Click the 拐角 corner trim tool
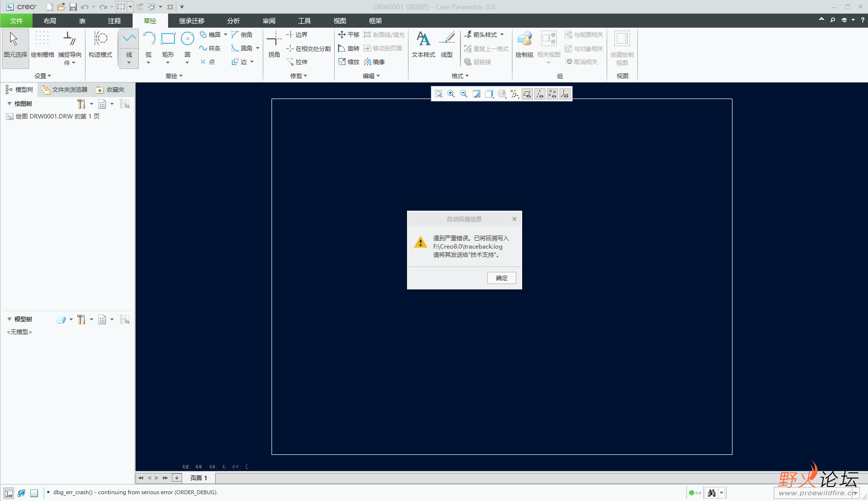The image size is (868, 501). (x=274, y=45)
